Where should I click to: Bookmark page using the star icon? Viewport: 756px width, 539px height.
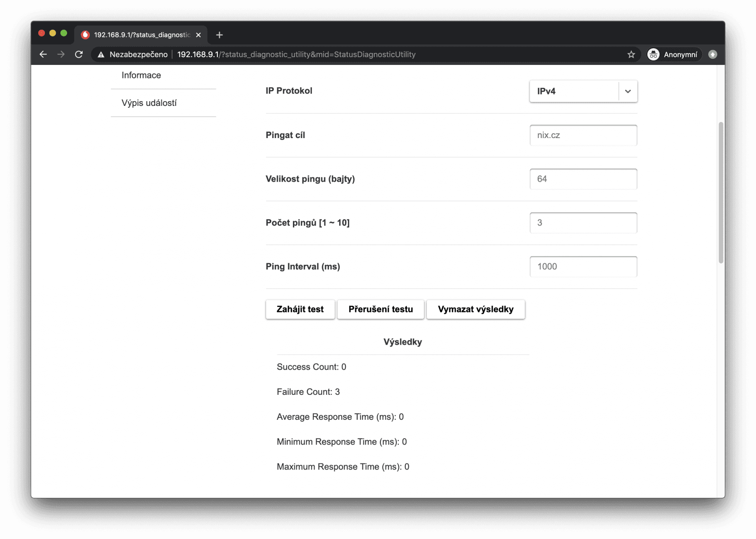631,54
